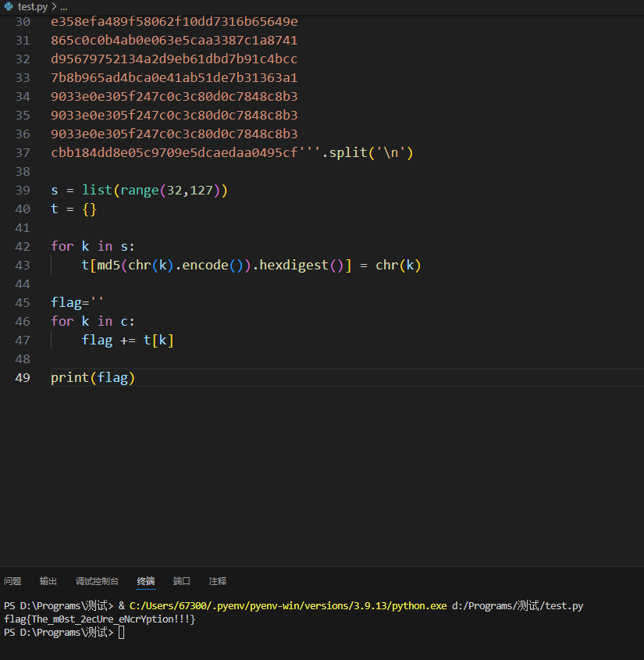The width and height of the screenshot is (644, 660).
Task: Place cursor on print(flag) statement
Action: point(93,378)
